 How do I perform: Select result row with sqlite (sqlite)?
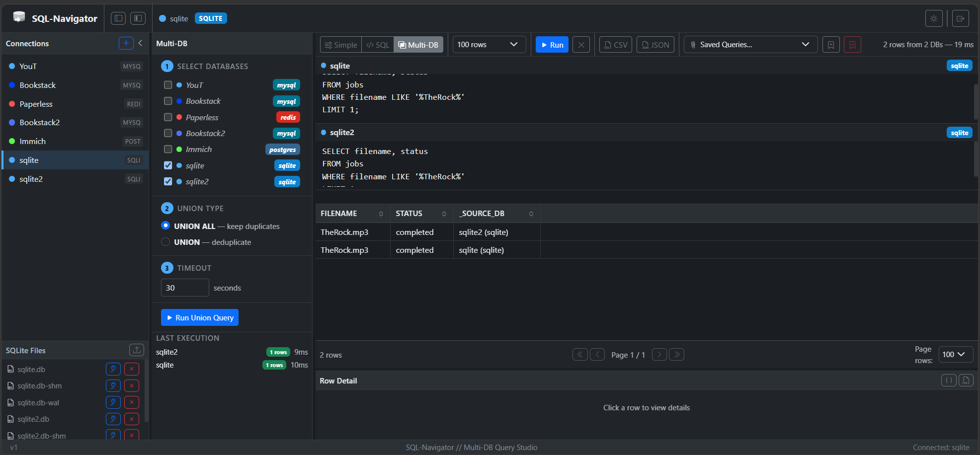pos(647,250)
